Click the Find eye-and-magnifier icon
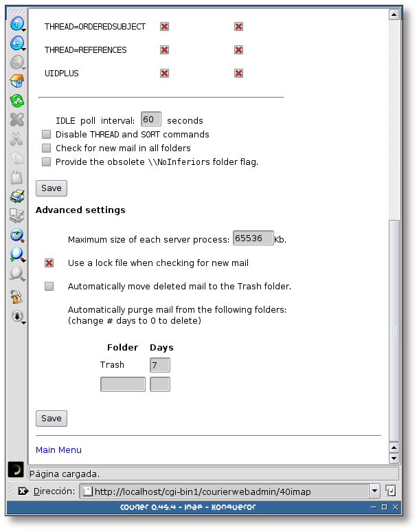The height and width of the screenshot is (532, 419). pos(16,235)
